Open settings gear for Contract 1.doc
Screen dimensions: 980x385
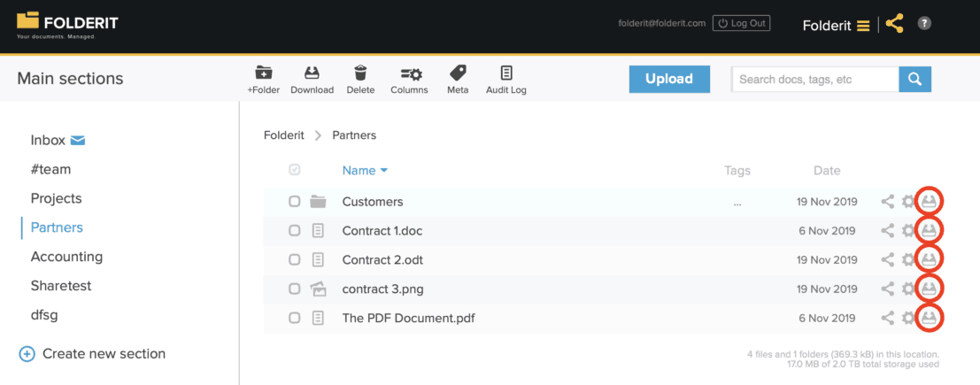[x=908, y=231]
